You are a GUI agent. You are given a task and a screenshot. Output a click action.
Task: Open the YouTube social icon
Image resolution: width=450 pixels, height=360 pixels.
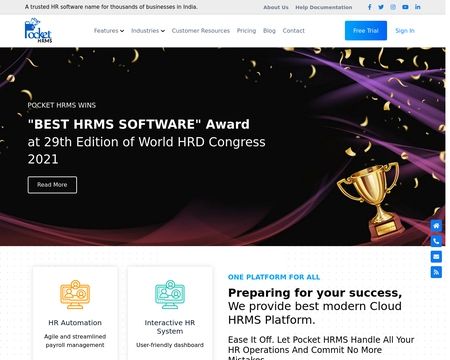405,7
